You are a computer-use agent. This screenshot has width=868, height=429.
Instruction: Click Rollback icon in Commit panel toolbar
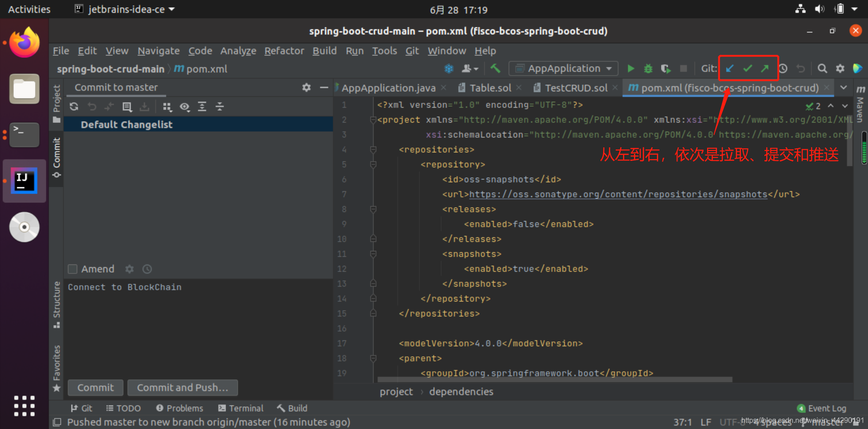coord(92,107)
